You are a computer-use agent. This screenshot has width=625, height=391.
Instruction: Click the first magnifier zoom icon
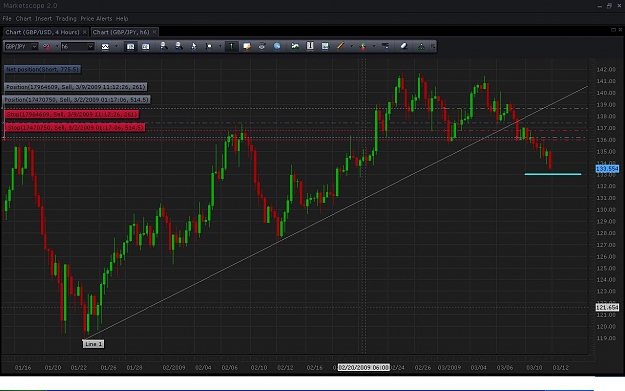(163, 46)
